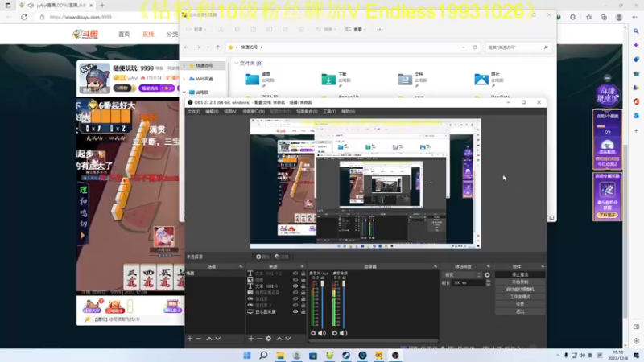Move the selected scene down in OBS
Screen dimensions: 644x362
pos(218,339)
